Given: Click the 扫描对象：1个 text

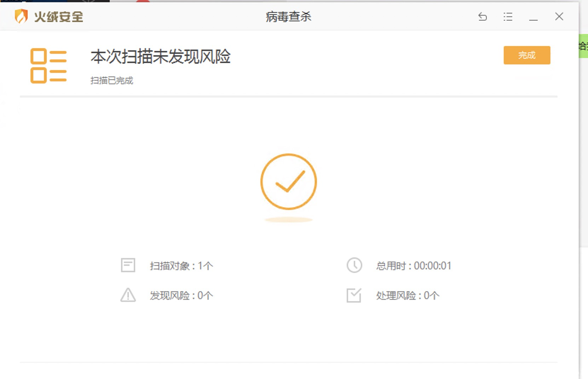Looking at the screenshot, I should [181, 266].
